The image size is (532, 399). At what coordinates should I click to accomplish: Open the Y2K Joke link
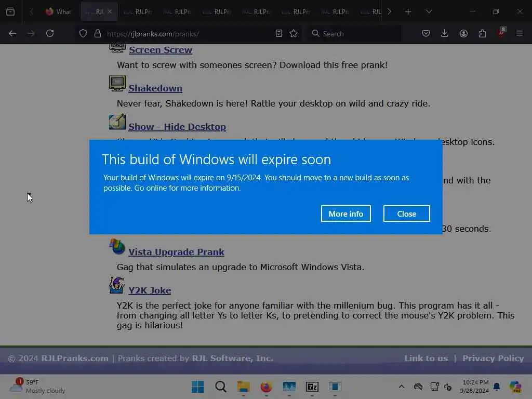click(150, 290)
